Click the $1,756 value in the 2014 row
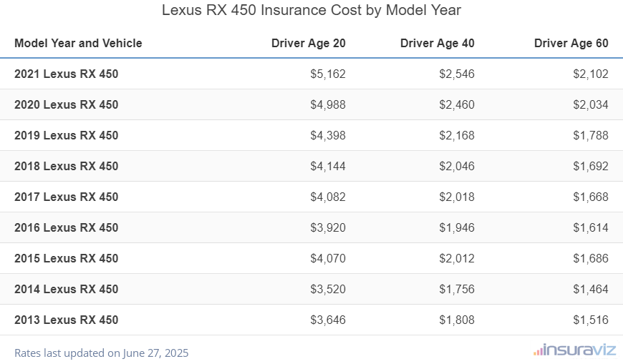The image size is (623, 364). 457,289
